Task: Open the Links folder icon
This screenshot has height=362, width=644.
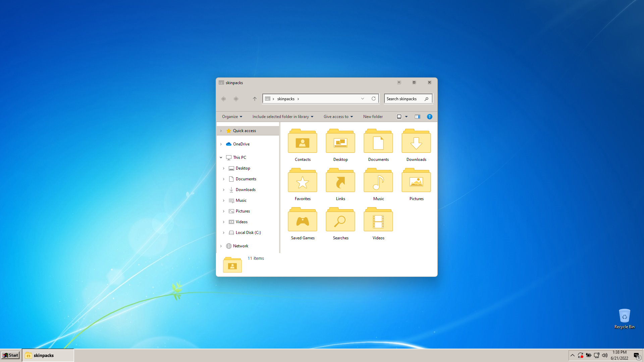Action: 340,181
